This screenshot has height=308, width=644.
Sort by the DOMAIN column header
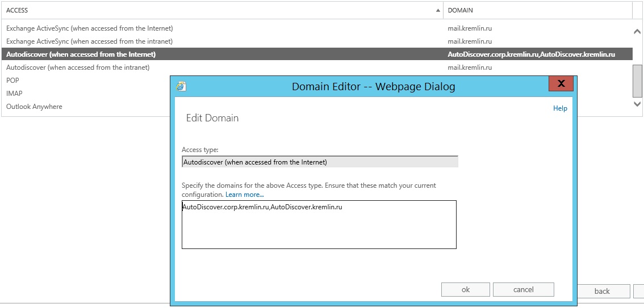[x=538, y=10]
